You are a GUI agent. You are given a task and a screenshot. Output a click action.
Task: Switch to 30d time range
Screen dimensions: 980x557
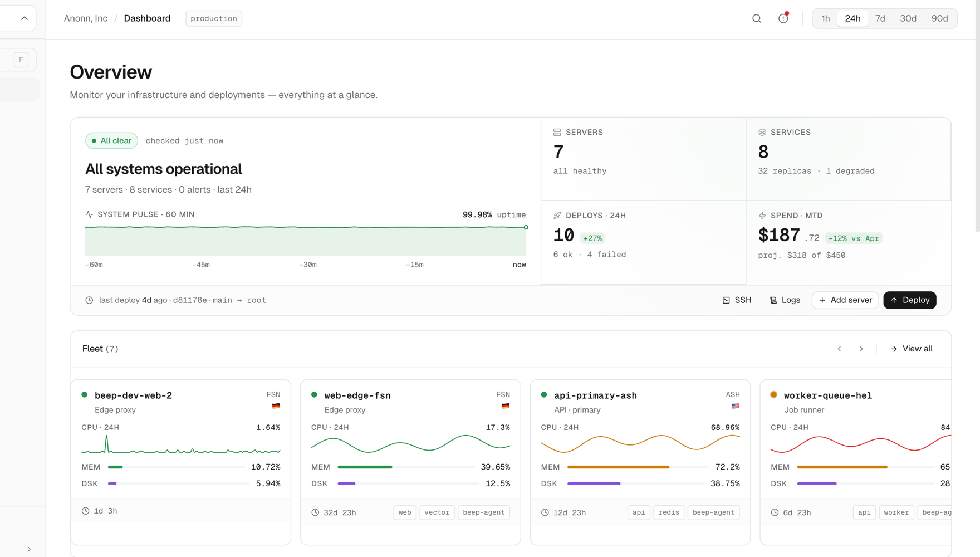(908, 18)
